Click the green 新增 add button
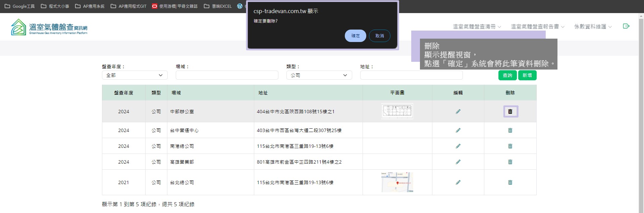Screen dimensions: 644x213 pos(527,75)
